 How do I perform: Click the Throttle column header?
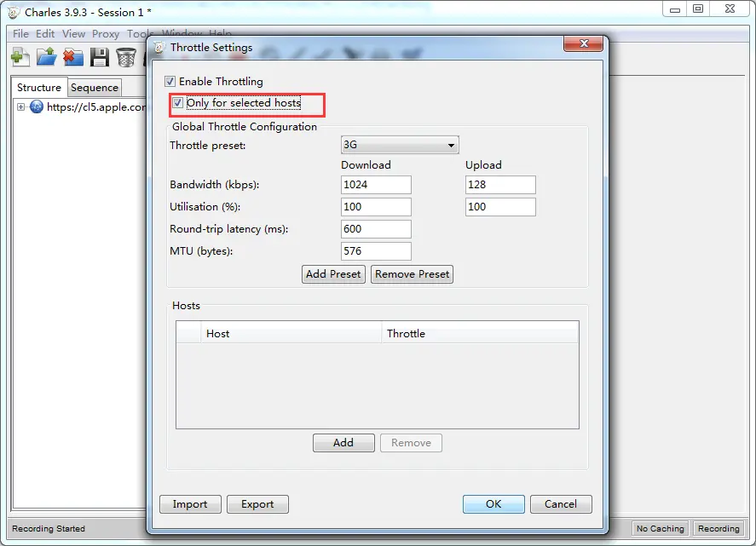[480, 334]
